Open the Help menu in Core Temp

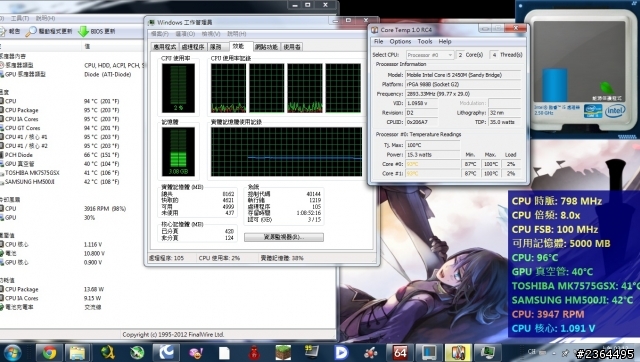pyautogui.click(x=445, y=42)
